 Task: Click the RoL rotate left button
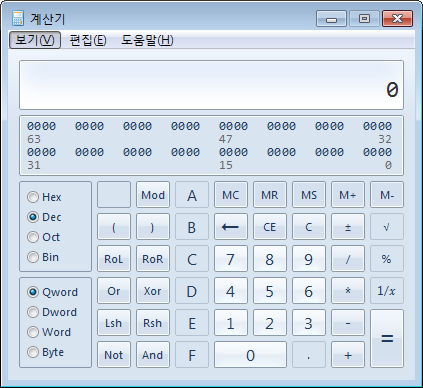click(x=114, y=259)
